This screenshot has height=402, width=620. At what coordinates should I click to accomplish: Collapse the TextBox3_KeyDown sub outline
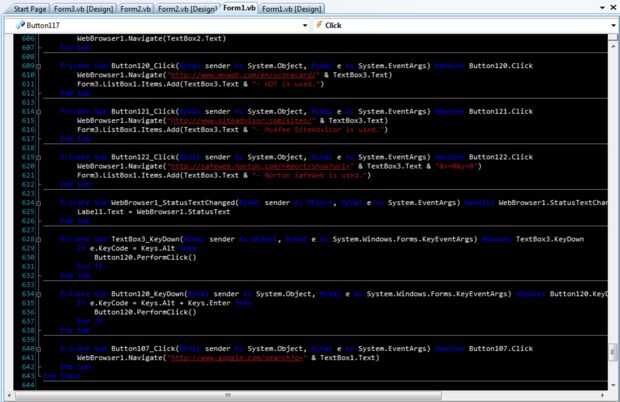(39, 240)
